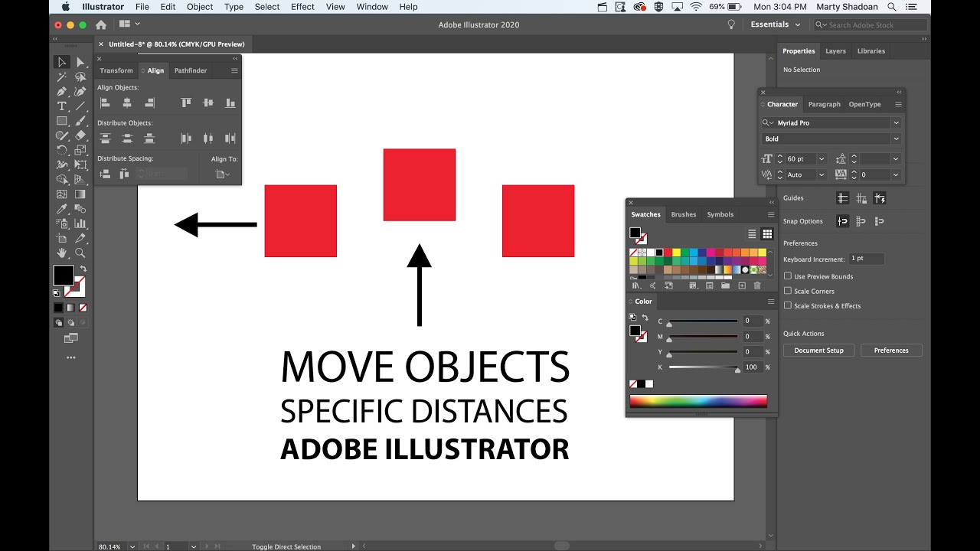This screenshot has width=980, height=551.
Task: Open Align To dropdown
Action: tap(223, 174)
